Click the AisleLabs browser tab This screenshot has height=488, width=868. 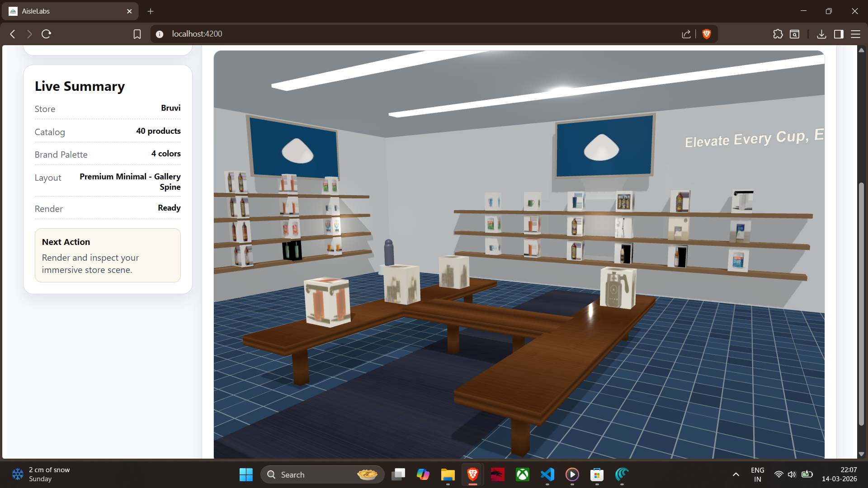(68, 11)
